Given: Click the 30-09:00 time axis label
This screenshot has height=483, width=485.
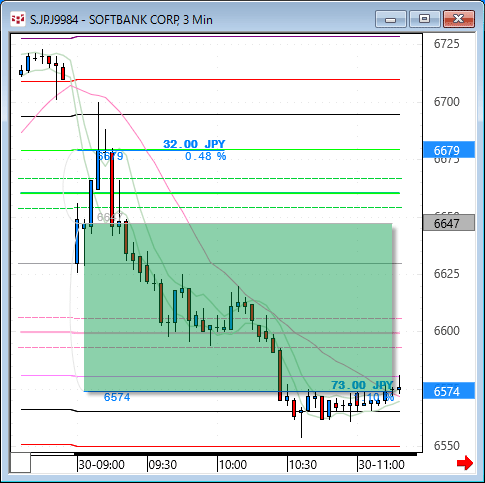Looking at the screenshot, I should 101,464.
